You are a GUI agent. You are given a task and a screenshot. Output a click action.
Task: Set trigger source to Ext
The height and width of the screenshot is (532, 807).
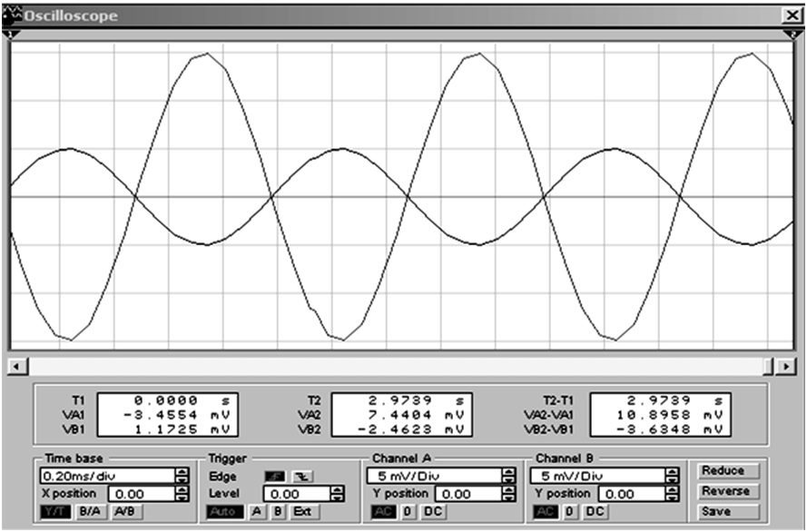click(x=303, y=512)
